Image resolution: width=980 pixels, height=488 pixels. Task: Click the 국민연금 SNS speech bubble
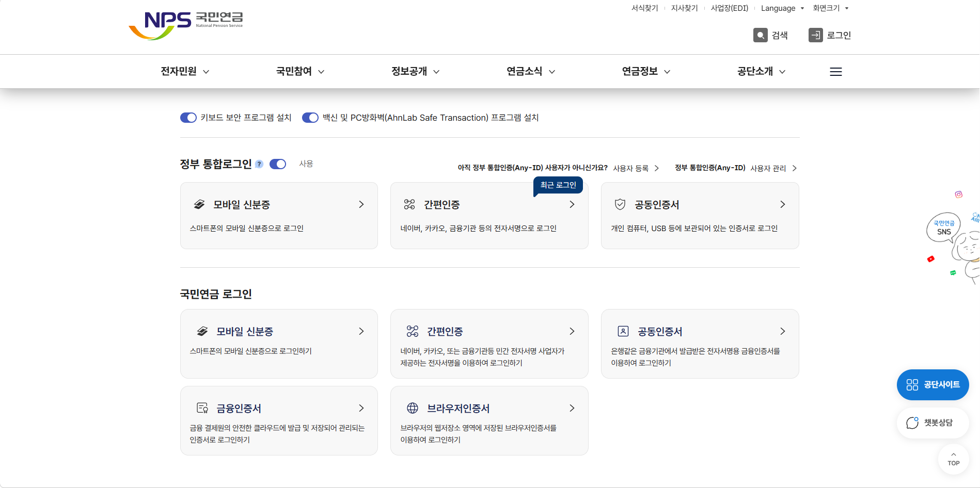click(943, 227)
